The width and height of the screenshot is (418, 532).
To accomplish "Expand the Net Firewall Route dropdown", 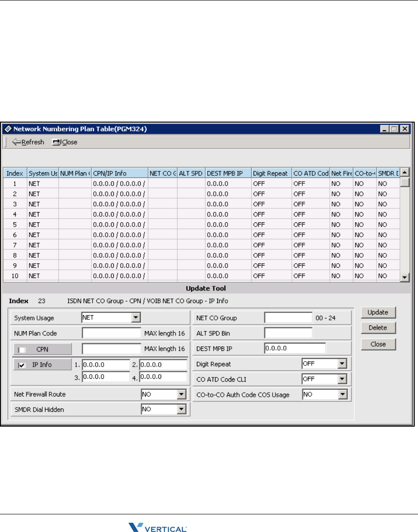I will click(181, 395).
